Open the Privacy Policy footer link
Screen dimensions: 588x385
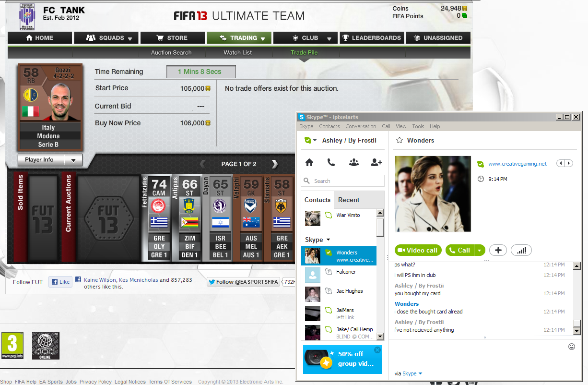coord(95,382)
